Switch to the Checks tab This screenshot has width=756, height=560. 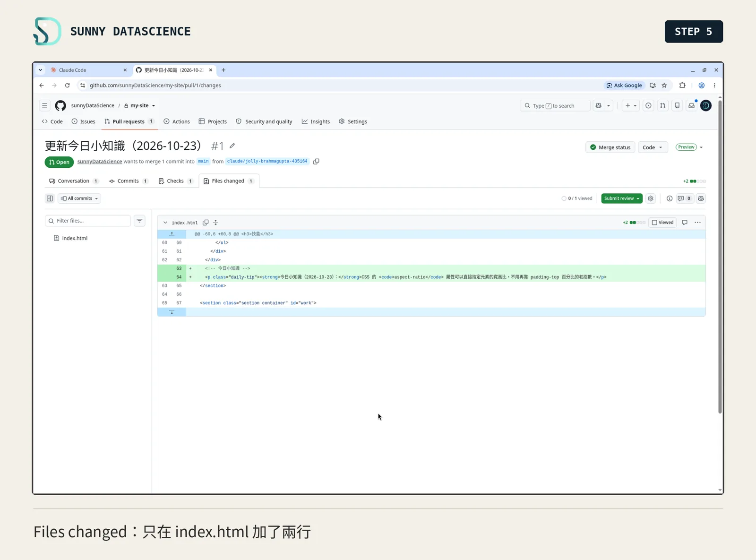pyautogui.click(x=175, y=181)
